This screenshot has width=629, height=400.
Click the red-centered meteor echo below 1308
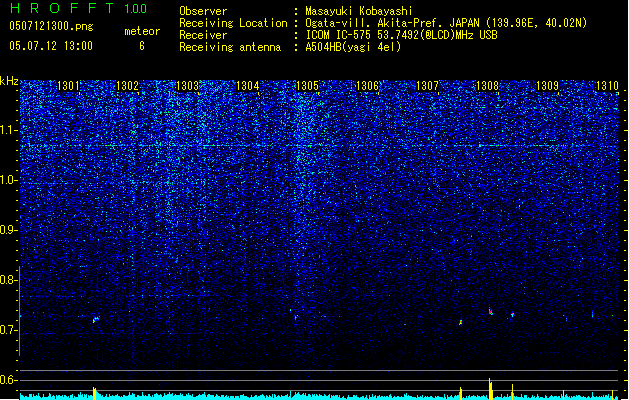pyautogui.click(x=491, y=311)
